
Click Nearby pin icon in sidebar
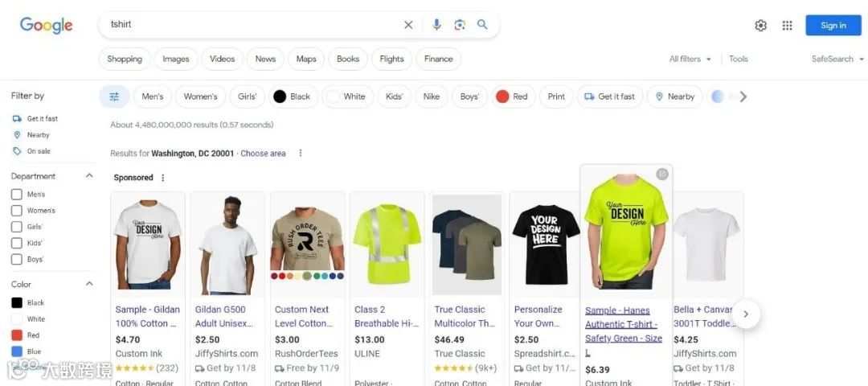point(17,135)
